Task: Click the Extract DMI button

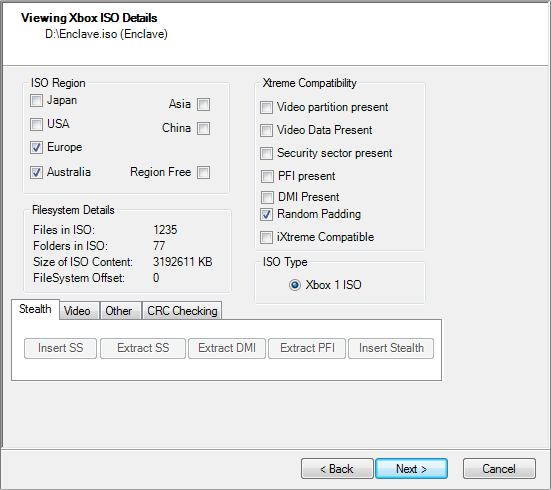Action: click(x=227, y=348)
